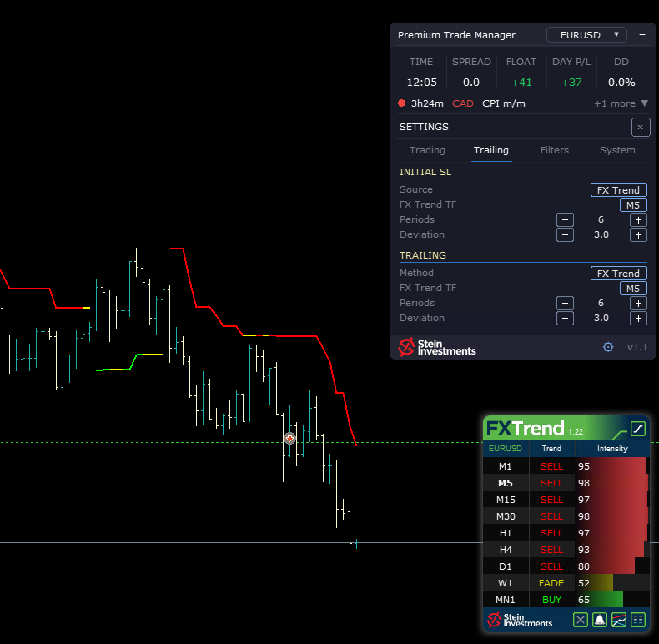Decrease Initial SL Deviation value
The height and width of the screenshot is (644, 659).
(x=565, y=235)
